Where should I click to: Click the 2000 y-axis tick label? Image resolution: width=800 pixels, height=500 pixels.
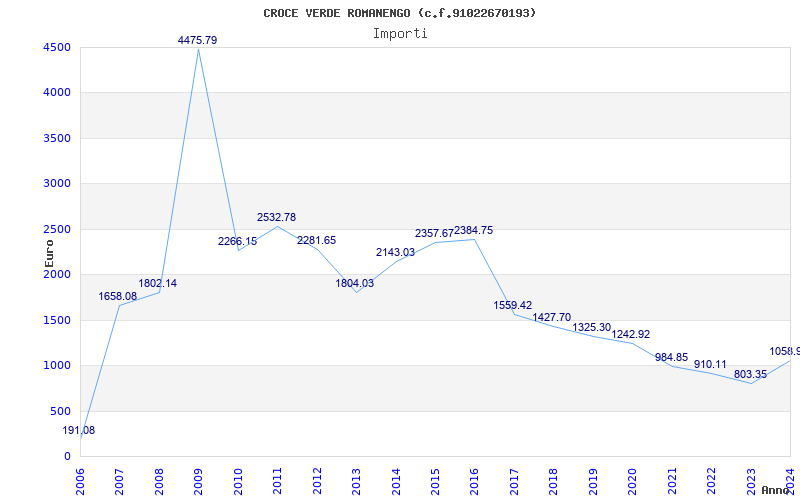point(57,274)
